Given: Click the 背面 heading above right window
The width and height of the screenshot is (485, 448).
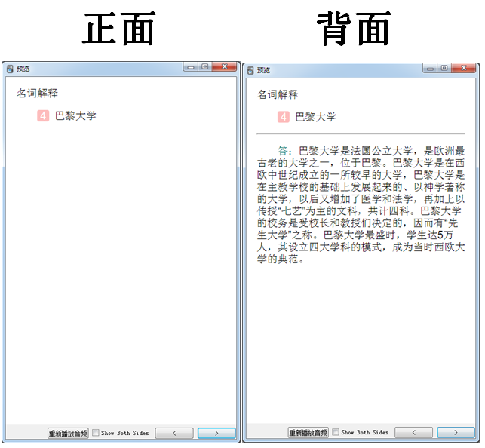Looking at the screenshot, I should (355, 29).
